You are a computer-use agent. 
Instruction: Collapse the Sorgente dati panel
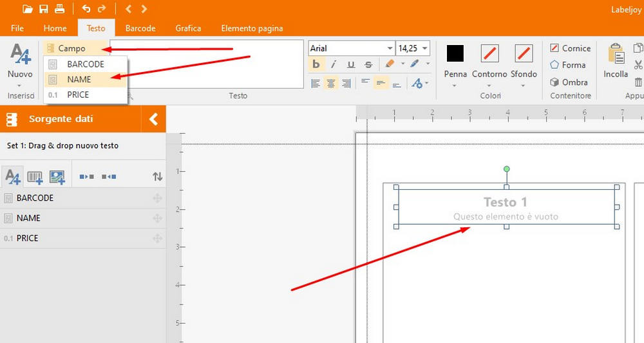point(153,119)
